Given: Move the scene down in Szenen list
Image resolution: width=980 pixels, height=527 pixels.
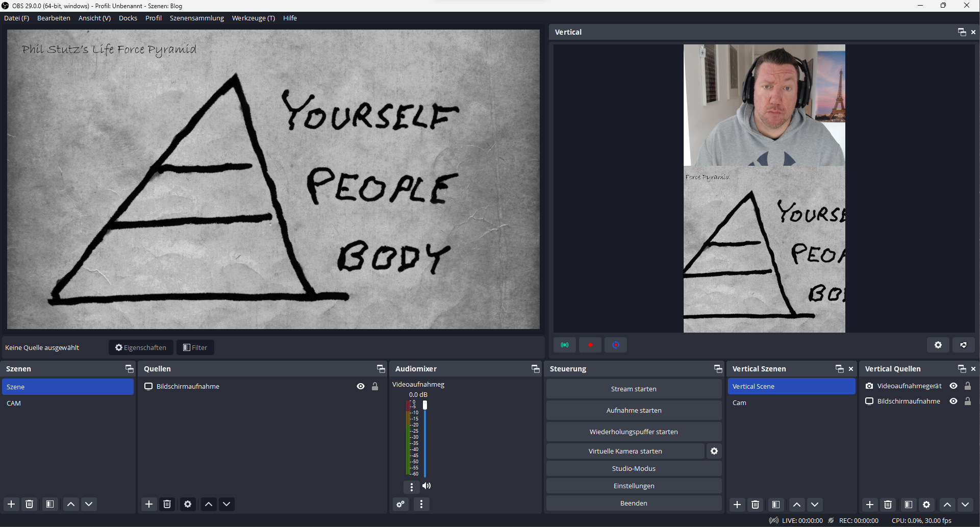Looking at the screenshot, I should [x=89, y=504].
